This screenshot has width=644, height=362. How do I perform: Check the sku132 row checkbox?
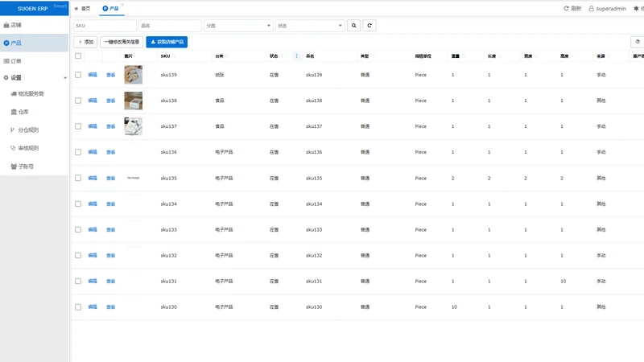tap(78, 255)
